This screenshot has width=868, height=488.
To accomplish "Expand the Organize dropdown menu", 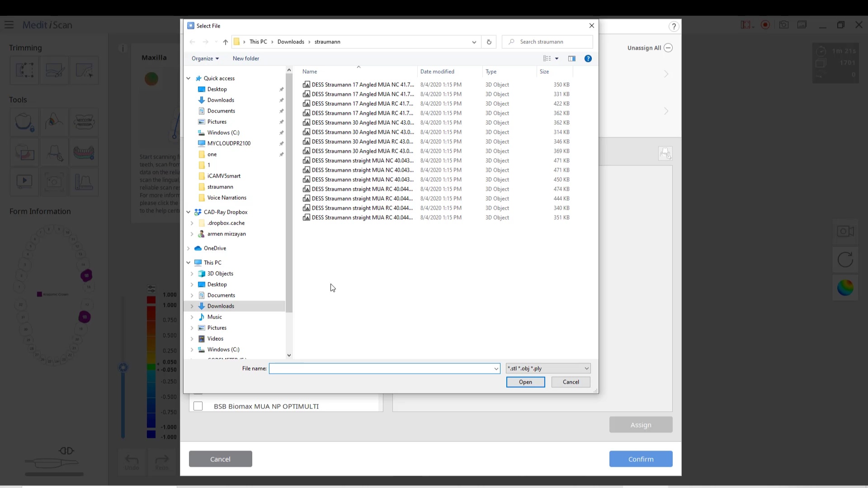I will (x=205, y=59).
